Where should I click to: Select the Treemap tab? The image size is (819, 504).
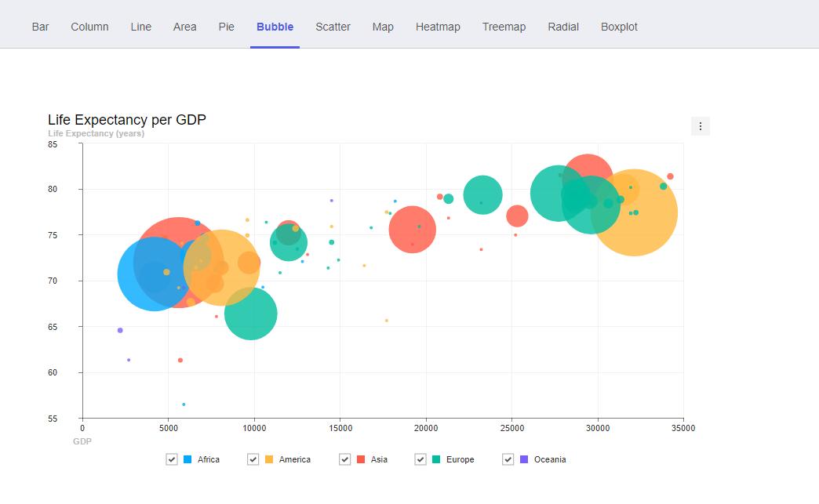pyautogui.click(x=504, y=27)
